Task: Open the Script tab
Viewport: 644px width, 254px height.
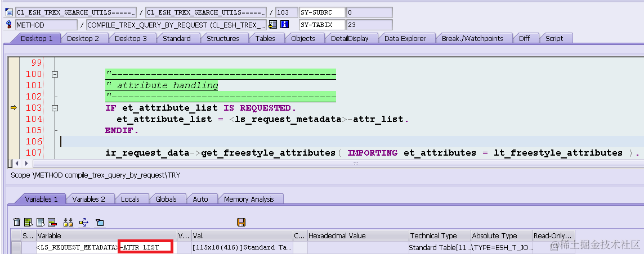Action: coord(554,39)
